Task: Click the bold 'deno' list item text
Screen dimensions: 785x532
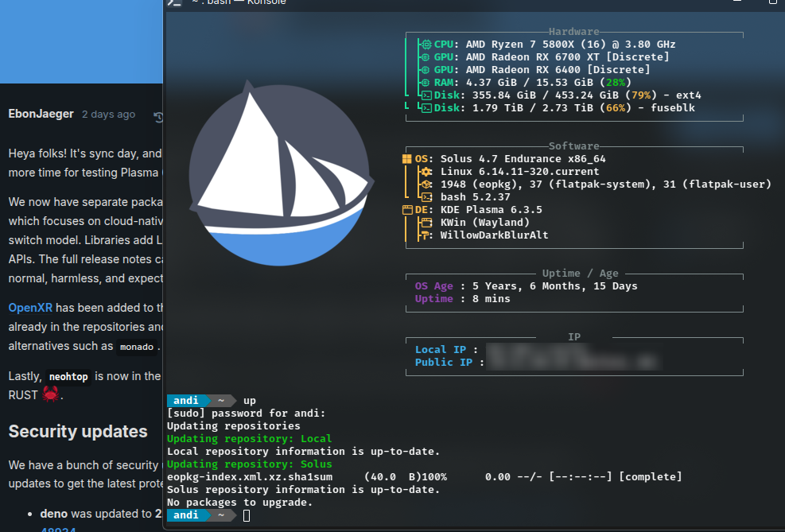Action: [x=54, y=514]
